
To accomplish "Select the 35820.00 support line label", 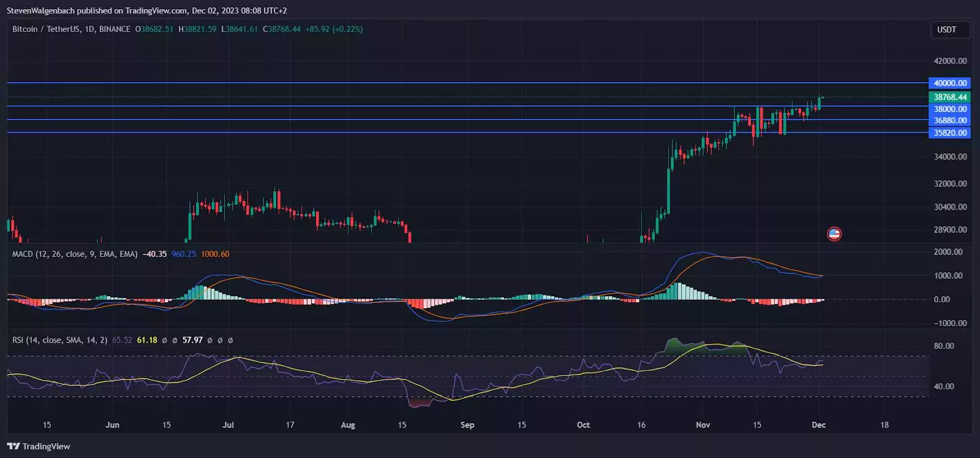I will point(949,132).
